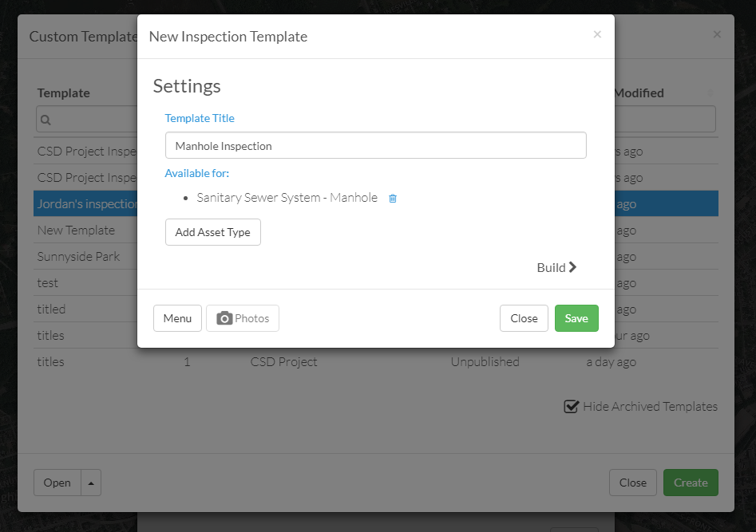Go to Build step via chevron
The width and height of the screenshot is (756, 532).
tap(556, 267)
